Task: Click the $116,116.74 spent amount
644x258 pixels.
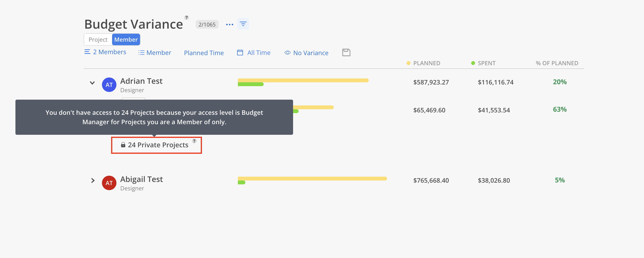Action: 496,82
